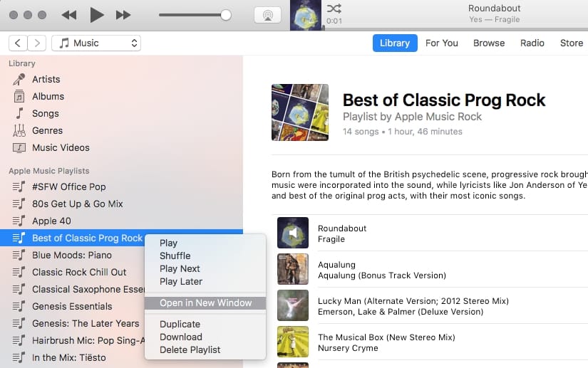Go back with the left chevron button
Screen dimensions: 588x368
(x=18, y=43)
